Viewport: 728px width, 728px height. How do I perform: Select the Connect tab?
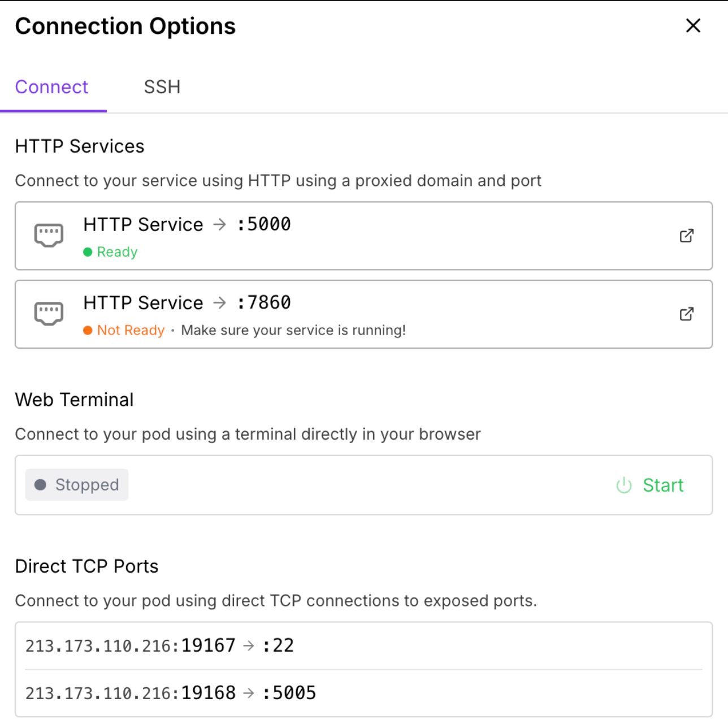(x=51, y=87)
